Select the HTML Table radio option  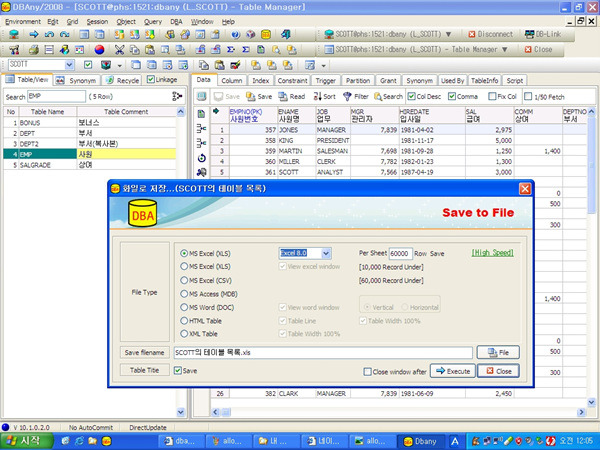pyautogui.click(x=184, y=321)
